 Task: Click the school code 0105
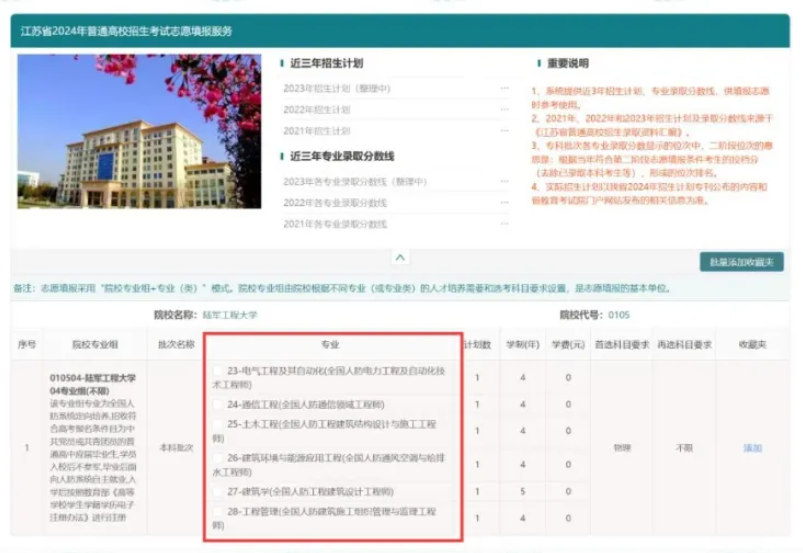[619, 315]
